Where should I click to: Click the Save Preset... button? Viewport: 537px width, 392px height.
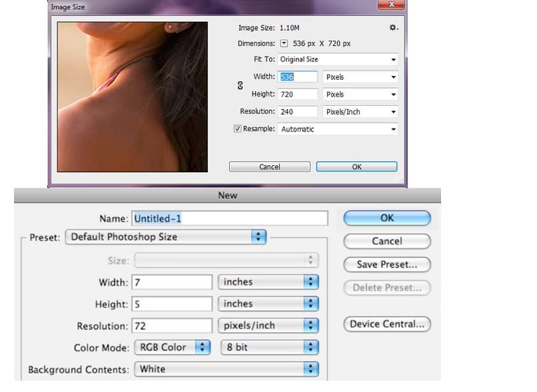coord(387,264)
